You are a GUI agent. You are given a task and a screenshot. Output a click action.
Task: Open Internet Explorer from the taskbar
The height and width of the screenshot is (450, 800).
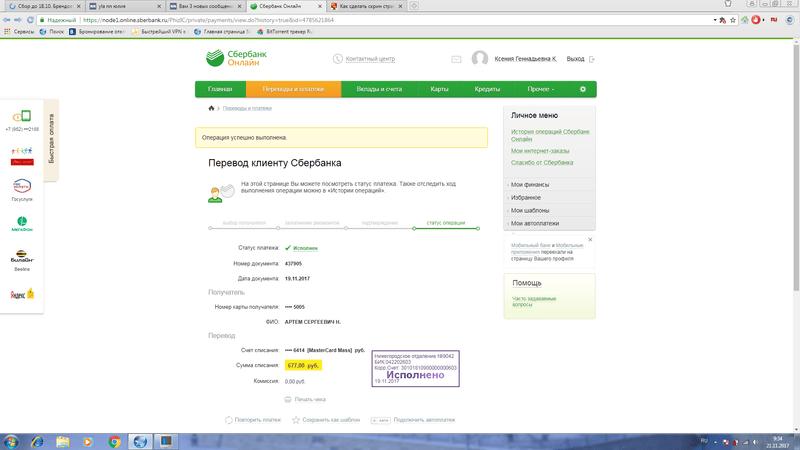pyautogui.click(x=37, y=442)
